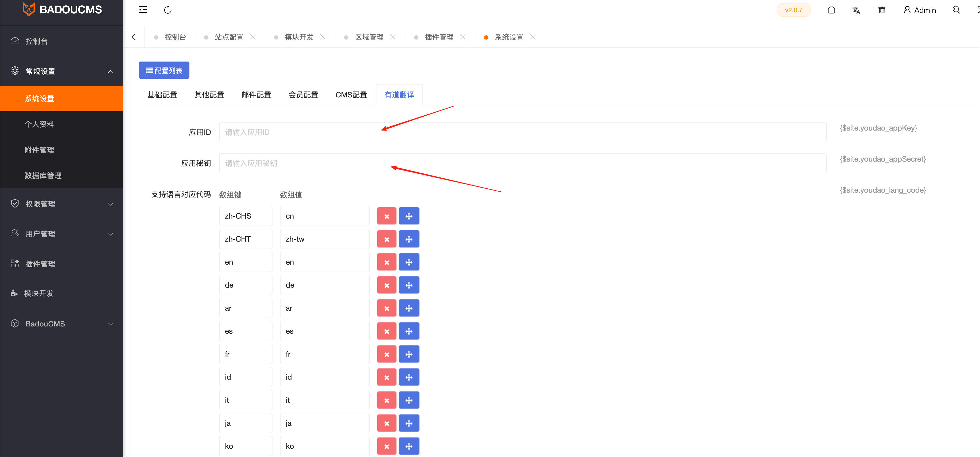Open the search icon at top right
This screenshot has width=980, height=457.
956,10
